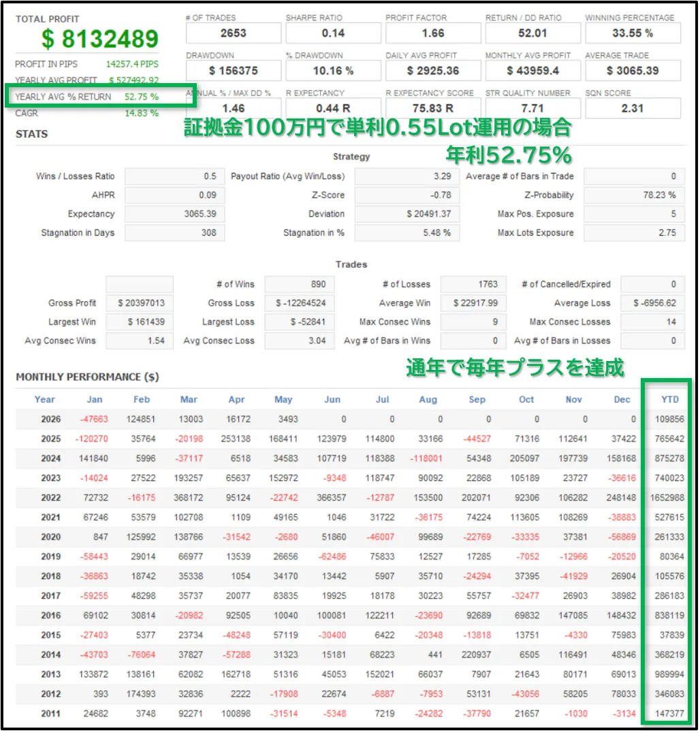700x733 pixels.
Task: Click the # of Wins field 890
Action: click(x=300, y=284)
